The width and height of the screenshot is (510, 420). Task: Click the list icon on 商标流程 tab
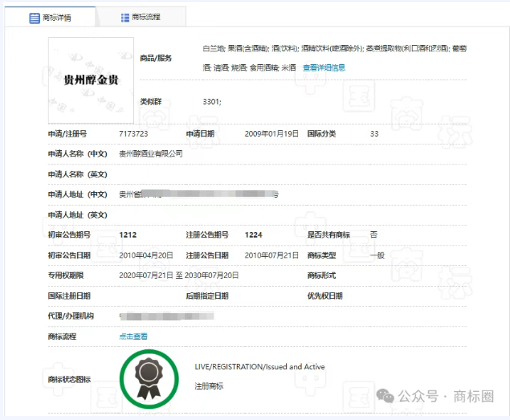tap(125, 17)
